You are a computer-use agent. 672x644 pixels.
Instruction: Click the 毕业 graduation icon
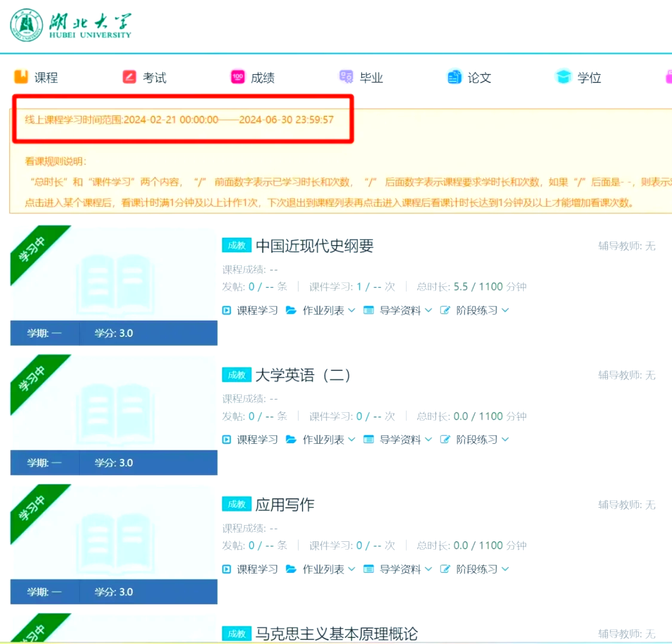(x=346, y=76)
